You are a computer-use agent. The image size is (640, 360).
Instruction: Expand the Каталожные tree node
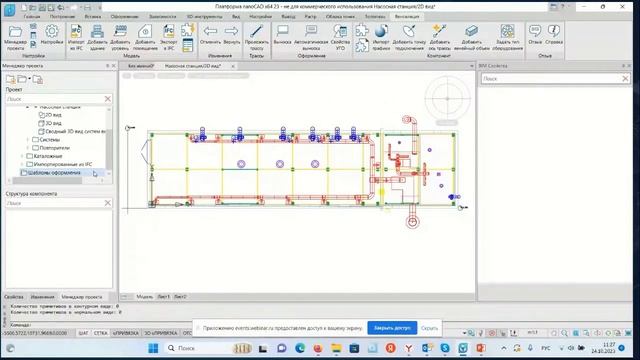(x=22, y=156)
